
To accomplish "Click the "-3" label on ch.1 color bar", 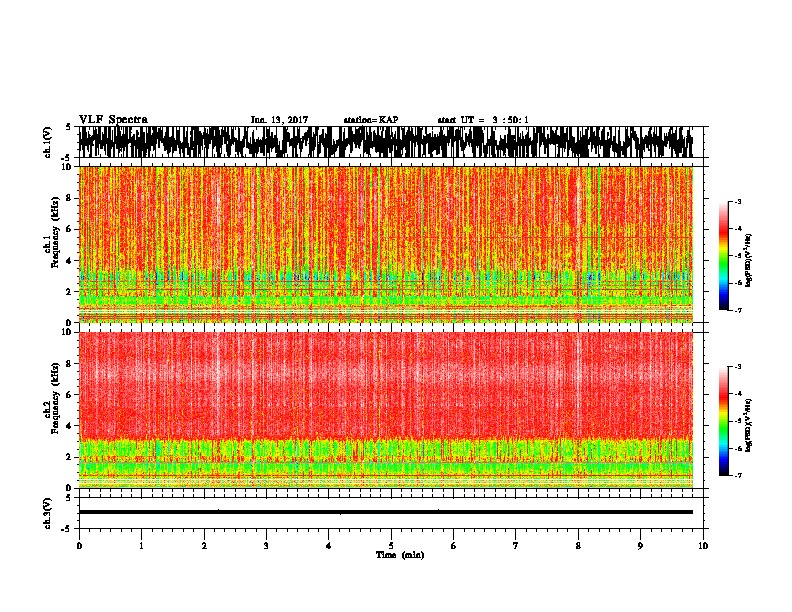I will pos(737,201).
